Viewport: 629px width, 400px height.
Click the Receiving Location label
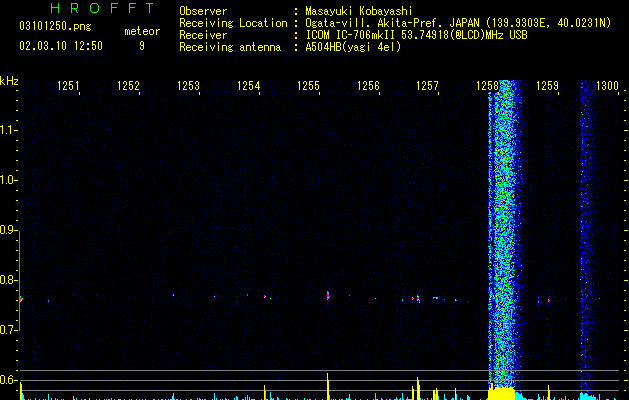tap(233, 23)
